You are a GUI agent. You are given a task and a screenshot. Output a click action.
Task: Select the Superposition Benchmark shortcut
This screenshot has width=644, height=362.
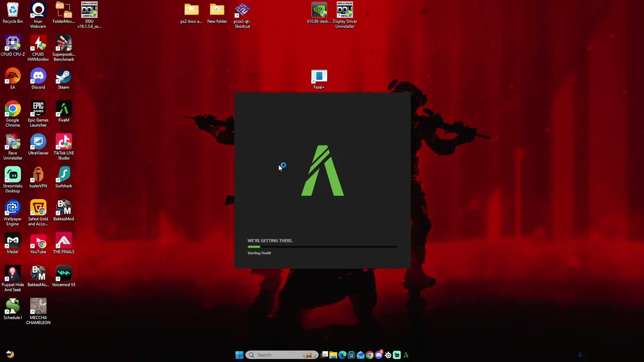click(63, 48)
